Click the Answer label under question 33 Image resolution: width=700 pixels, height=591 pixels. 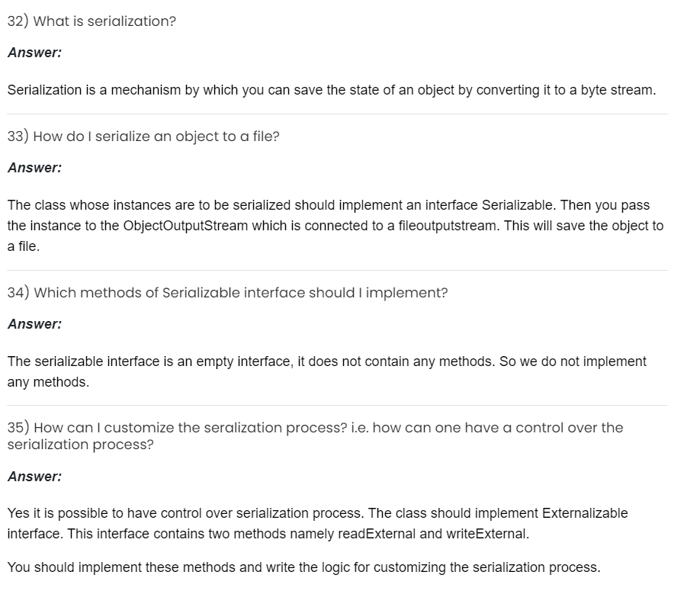click(34, 168)
